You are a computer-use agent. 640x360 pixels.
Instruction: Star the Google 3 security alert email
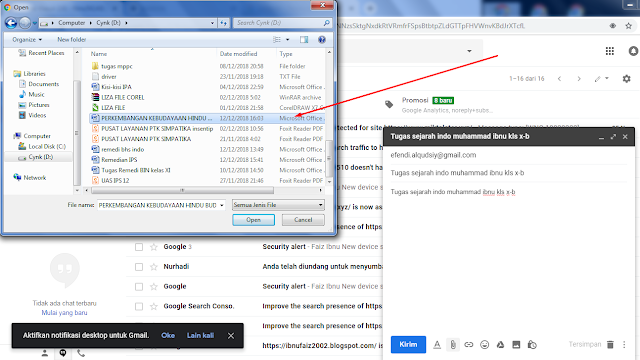[x=154, y=247]
